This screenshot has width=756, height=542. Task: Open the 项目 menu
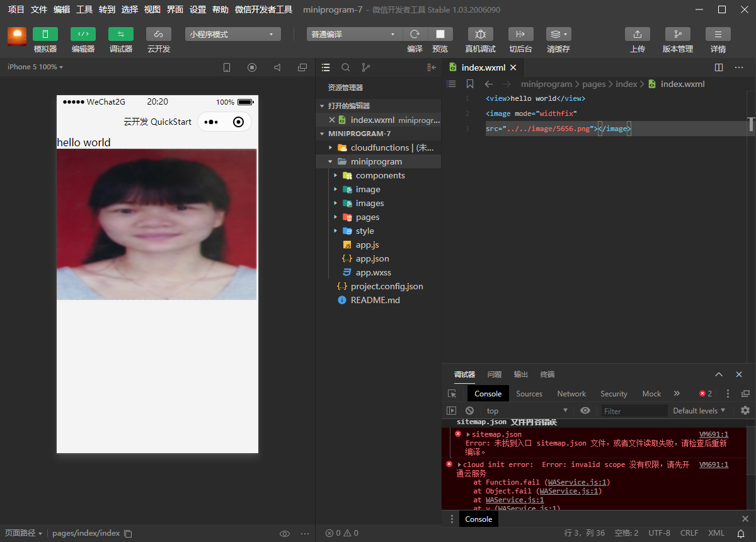click(x=16, y=9)
